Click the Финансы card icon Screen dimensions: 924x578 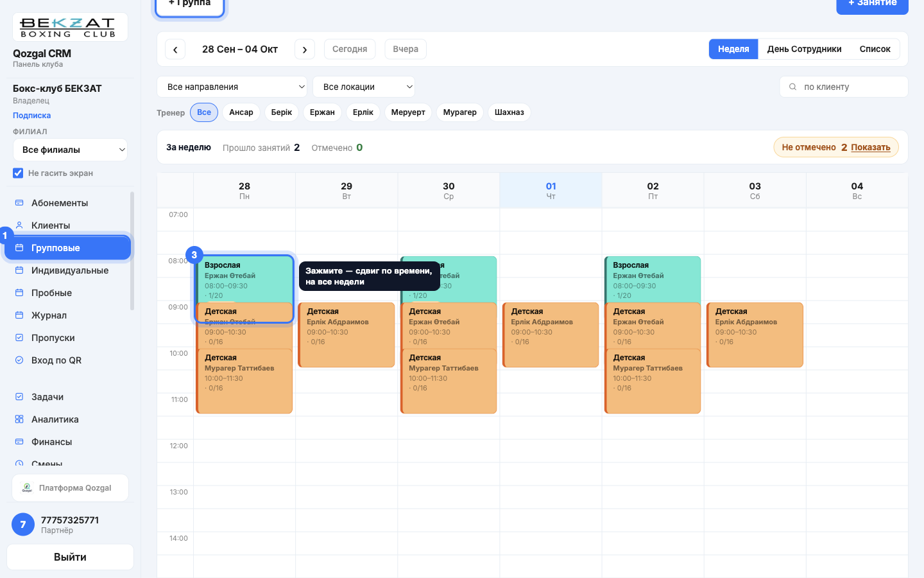[x=19, y=442]
